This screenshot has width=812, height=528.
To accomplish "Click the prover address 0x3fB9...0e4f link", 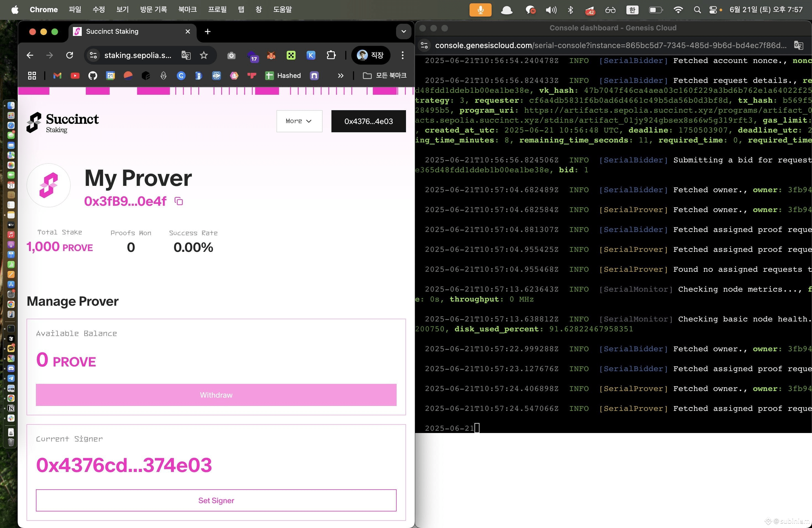I will pos(125,201).
